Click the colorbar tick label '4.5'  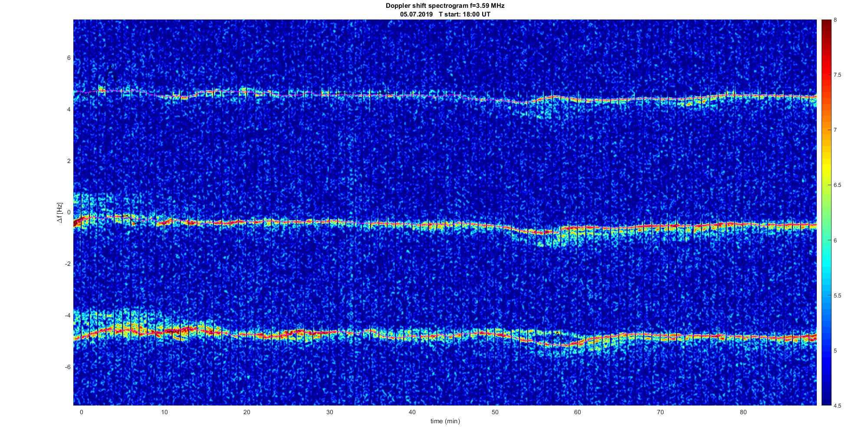[837, 406]
